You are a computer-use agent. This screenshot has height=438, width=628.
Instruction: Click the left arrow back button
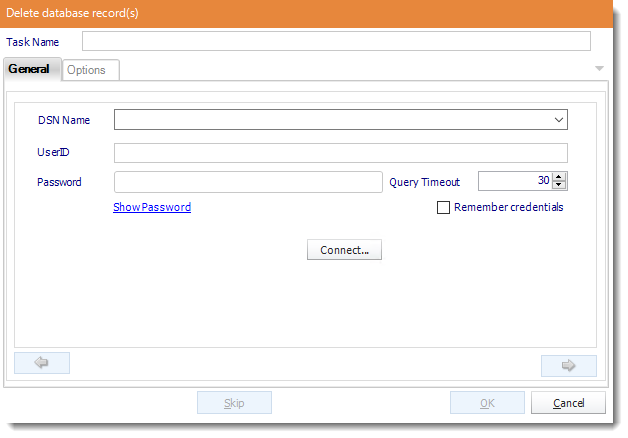42,363
